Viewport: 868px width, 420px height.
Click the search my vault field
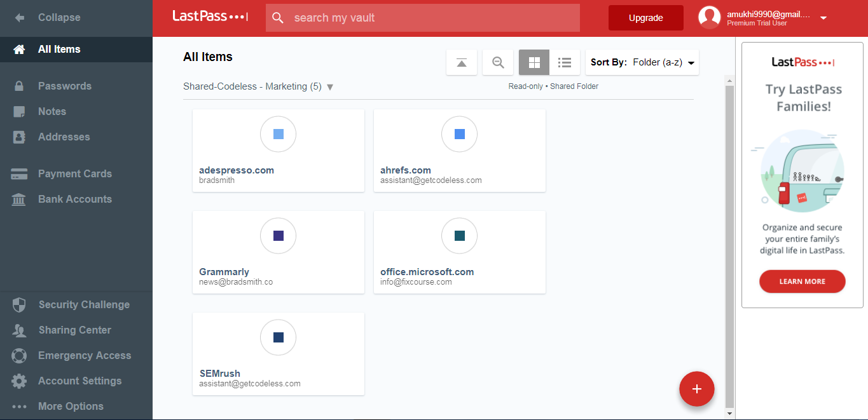tap(423, 18)
